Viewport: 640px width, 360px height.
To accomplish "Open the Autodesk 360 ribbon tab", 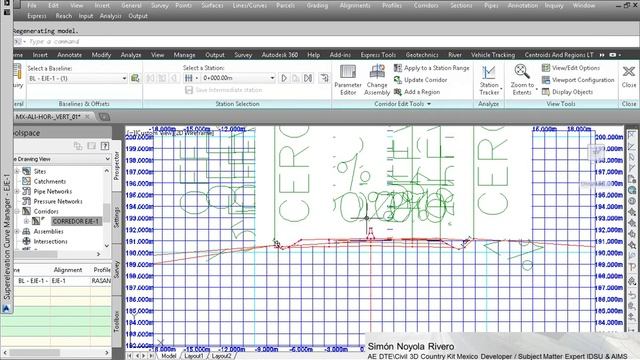I will pyautogui.click(x=280, y=55).
